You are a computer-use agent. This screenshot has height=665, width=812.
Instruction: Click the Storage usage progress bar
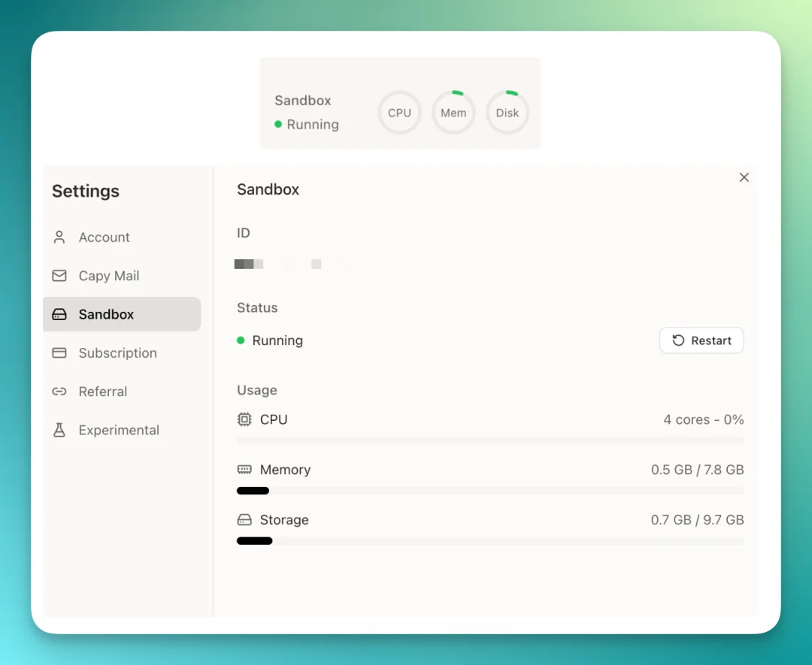point(489,540)
